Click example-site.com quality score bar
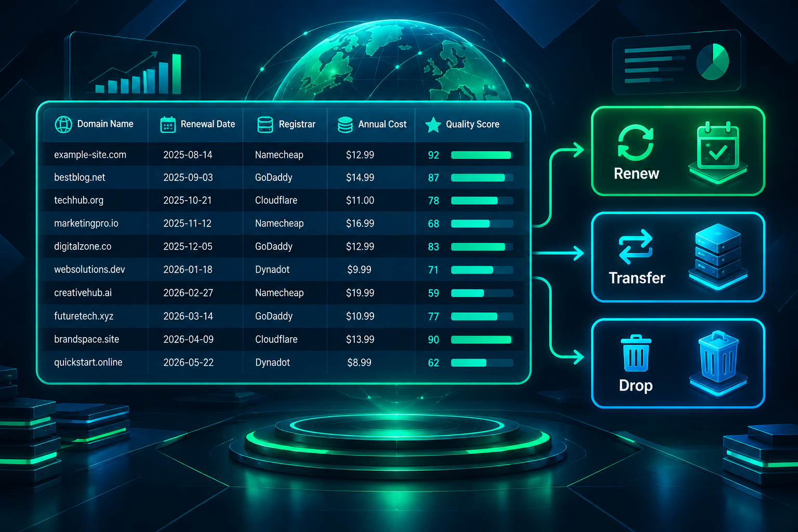The height and width of the screenshot is (532, 798). [482, 155]
